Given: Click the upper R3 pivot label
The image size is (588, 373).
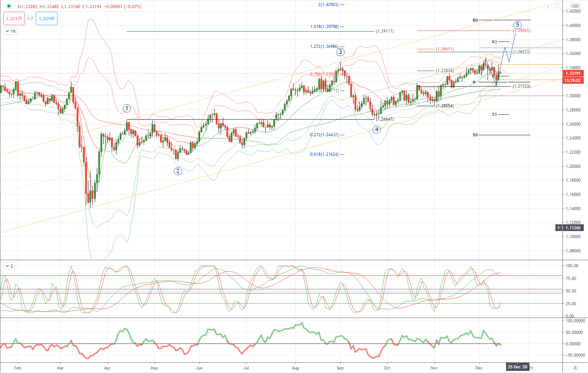Looking at the screenshot, I should click(475, 20).
